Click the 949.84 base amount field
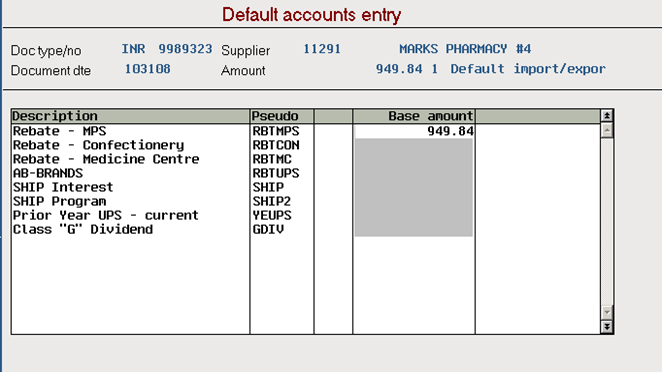This screenshot has width=662, height=372. point(414,131)
